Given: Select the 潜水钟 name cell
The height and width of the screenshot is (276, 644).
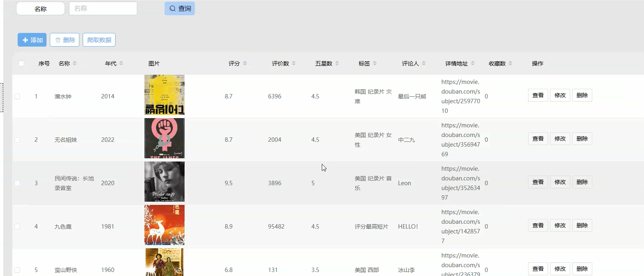Looking at the screenshot, I should [x=63, y=96].
